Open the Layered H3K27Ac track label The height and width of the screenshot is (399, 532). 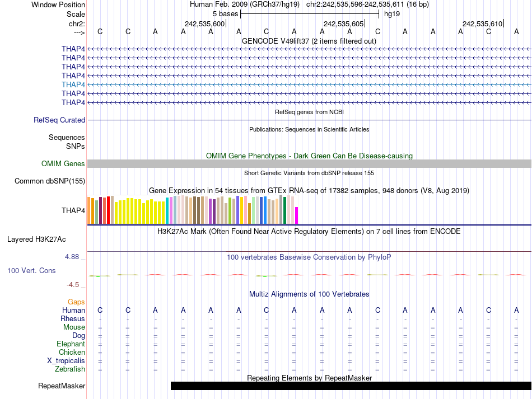pos(36,239)
